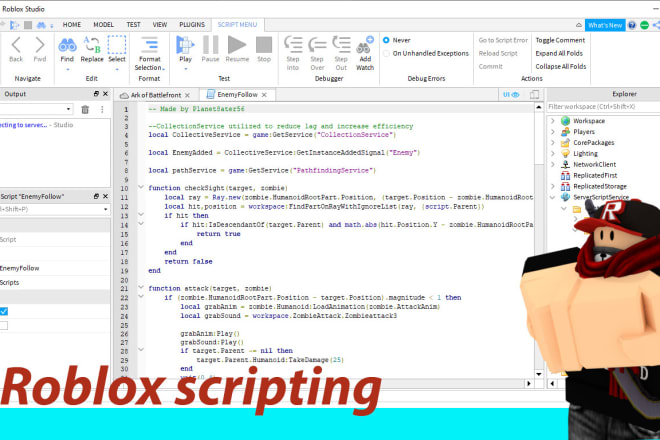Image resolution: width=660 pixels, height=440 pixels.
Task: Click the Select tool in Edit group
Action: [x=117, y=45]
